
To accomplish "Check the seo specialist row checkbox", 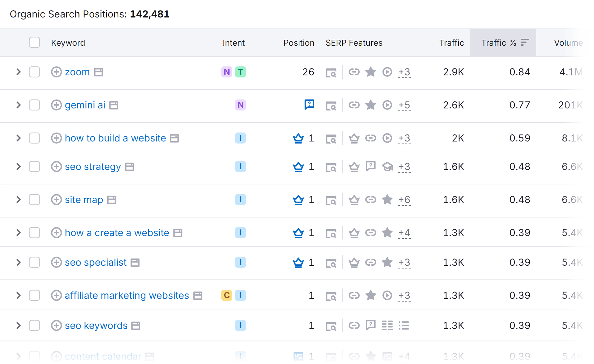I will click(34, 262).
